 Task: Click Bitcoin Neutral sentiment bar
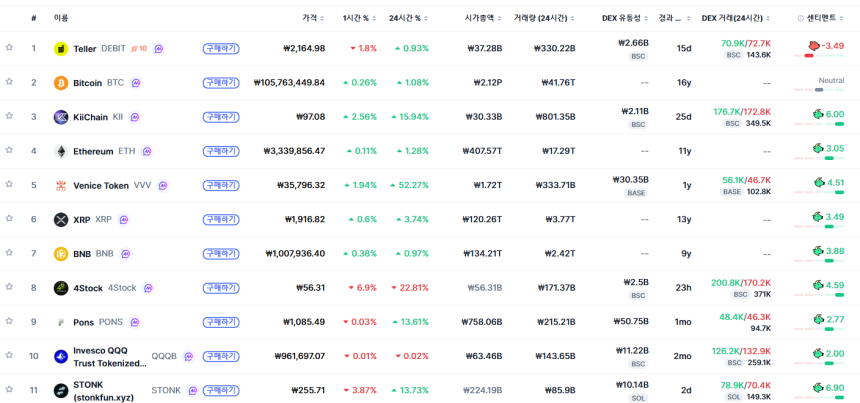coord(819,89)
